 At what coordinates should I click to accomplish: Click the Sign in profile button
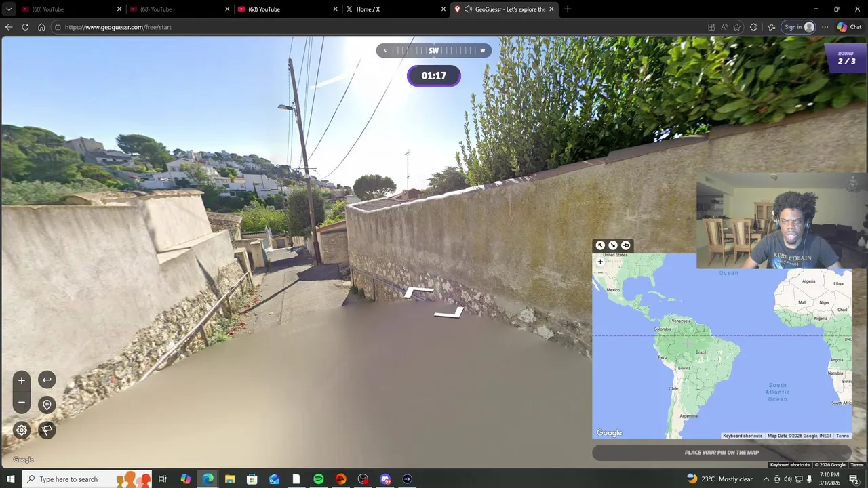[799, 27]
